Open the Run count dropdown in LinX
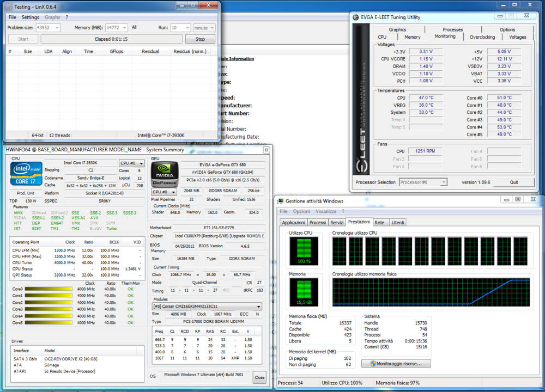The height and width of the screenshot is (392, 545). pos(187,28)
